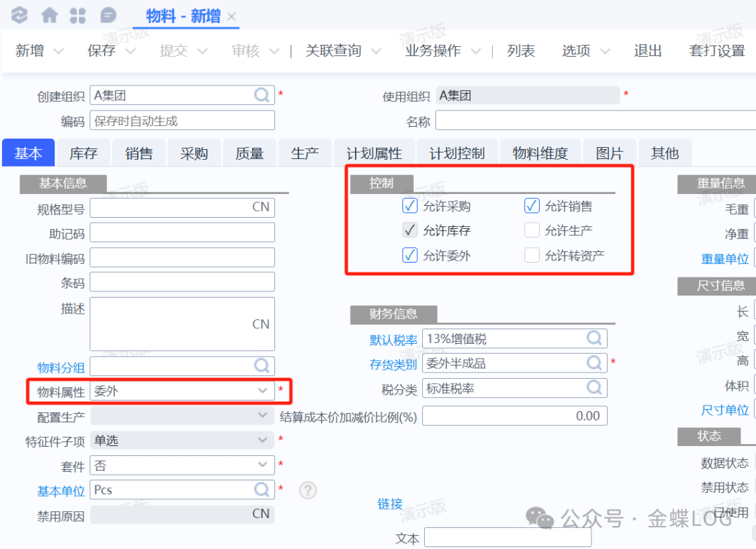Switch to the 库存 tab

click(x=83, y=153)
